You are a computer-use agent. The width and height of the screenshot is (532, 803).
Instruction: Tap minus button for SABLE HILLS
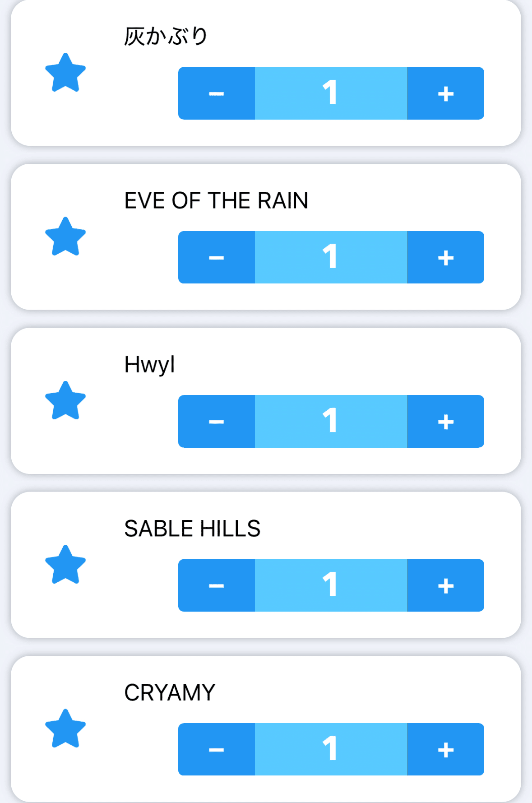click(x=217, y=585)
